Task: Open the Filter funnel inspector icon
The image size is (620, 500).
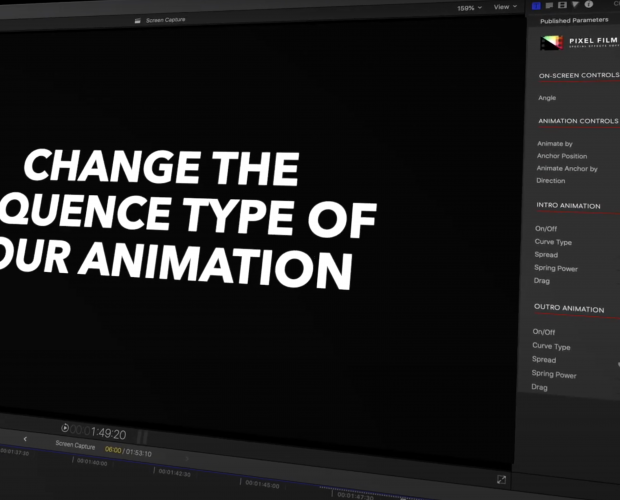Action: pyautogui.click(x=575, y=4)
